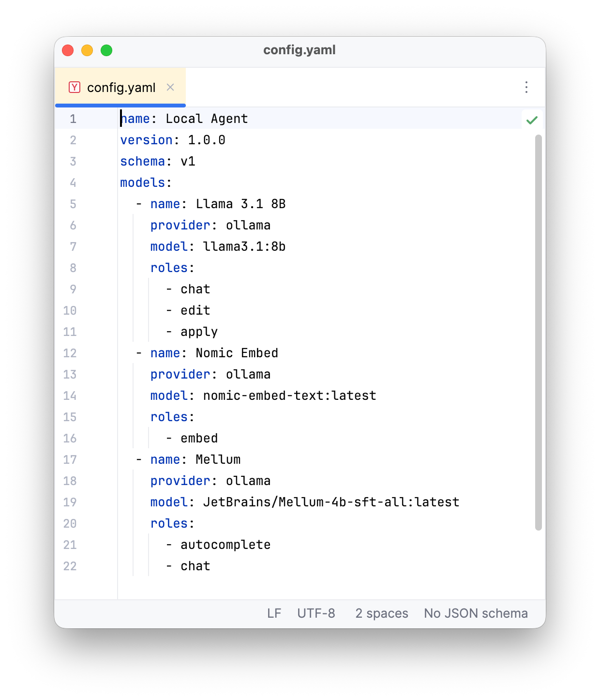Click line number 12 in the gutter
The image size is (600, 700).
[x=70, y=353]
